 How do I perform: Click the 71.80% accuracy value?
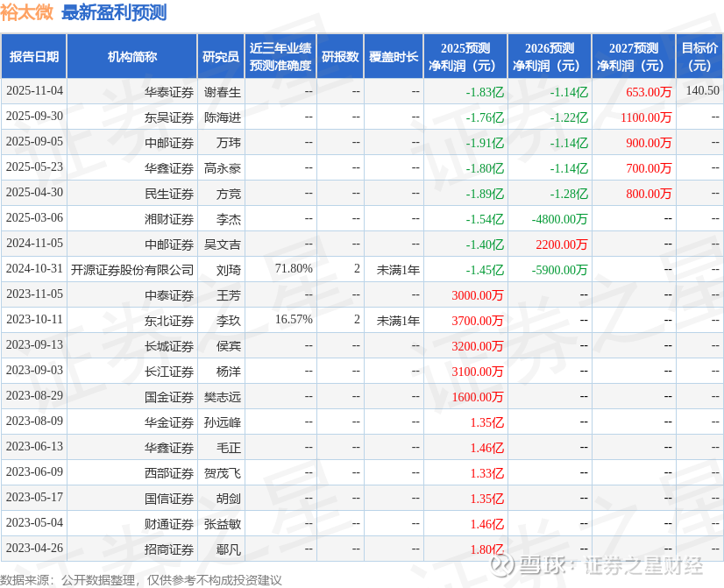click(294, 269)
